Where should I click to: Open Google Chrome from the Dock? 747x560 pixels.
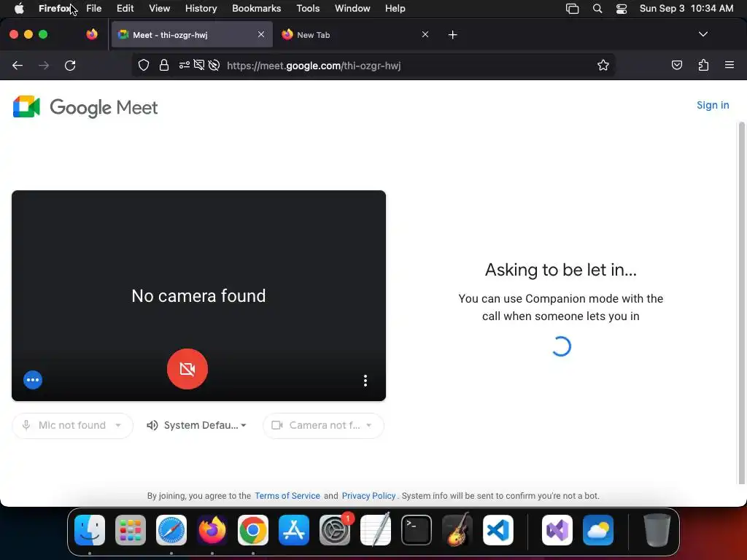[253, 530]
